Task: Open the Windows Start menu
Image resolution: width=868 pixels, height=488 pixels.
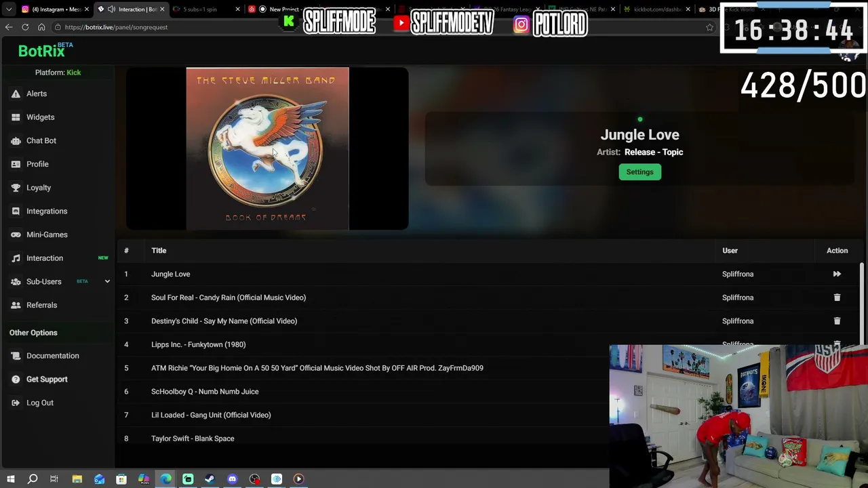Action: tap(10, 479)
